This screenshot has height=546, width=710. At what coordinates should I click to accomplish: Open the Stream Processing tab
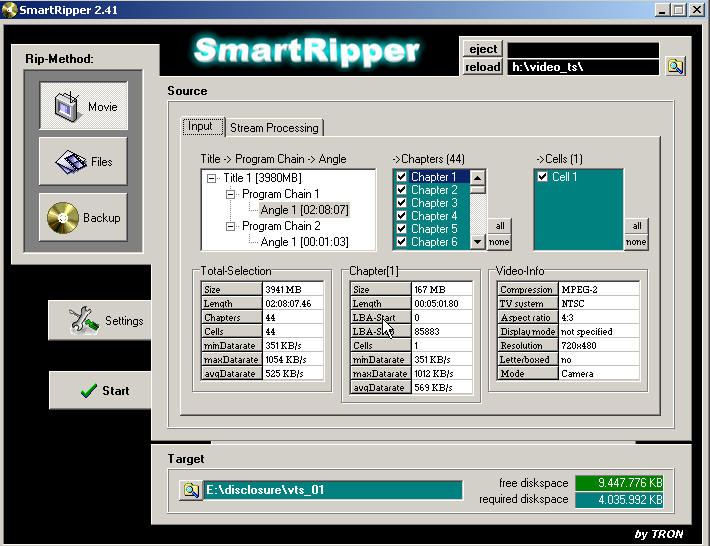pos(274,128)
